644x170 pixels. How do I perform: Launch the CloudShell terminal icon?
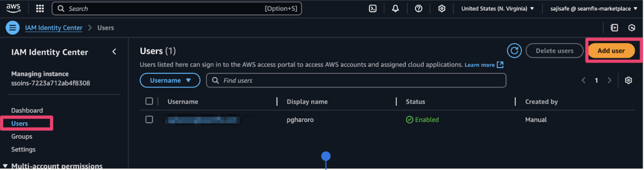coord(372,8)
